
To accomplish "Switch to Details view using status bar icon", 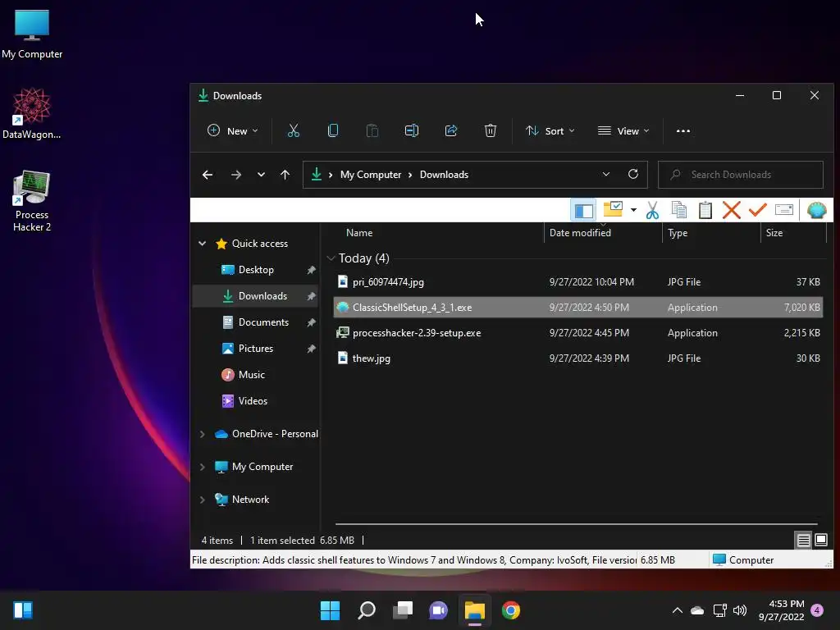I will point(803,540).
